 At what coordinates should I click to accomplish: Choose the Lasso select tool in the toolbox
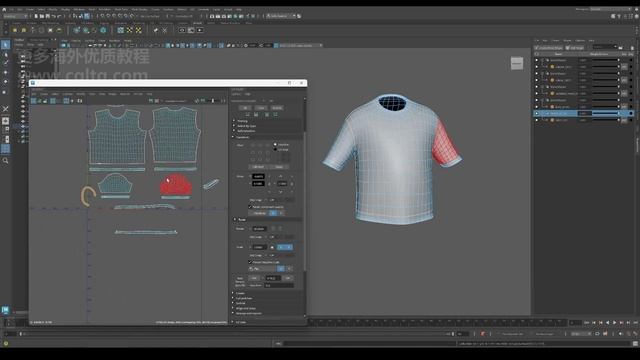pyautogui.click(x=5, y=54)
